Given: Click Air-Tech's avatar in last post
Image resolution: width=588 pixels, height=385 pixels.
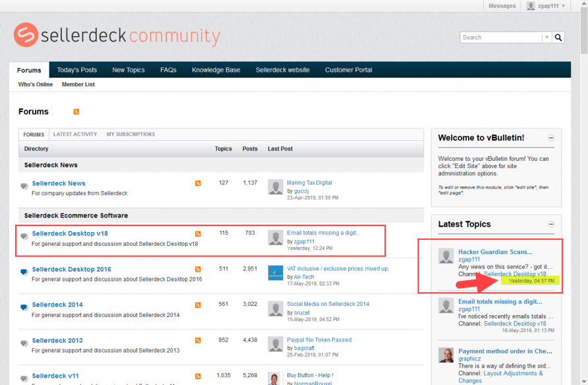Looking at the screenshot, I should tap(276, 273).
